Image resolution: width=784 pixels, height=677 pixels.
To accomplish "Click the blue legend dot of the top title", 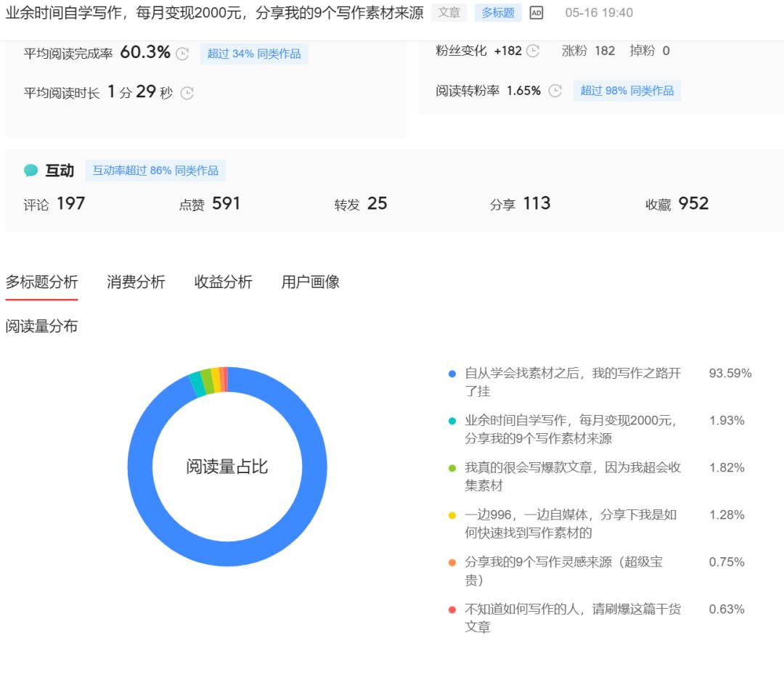I will 451,373.
